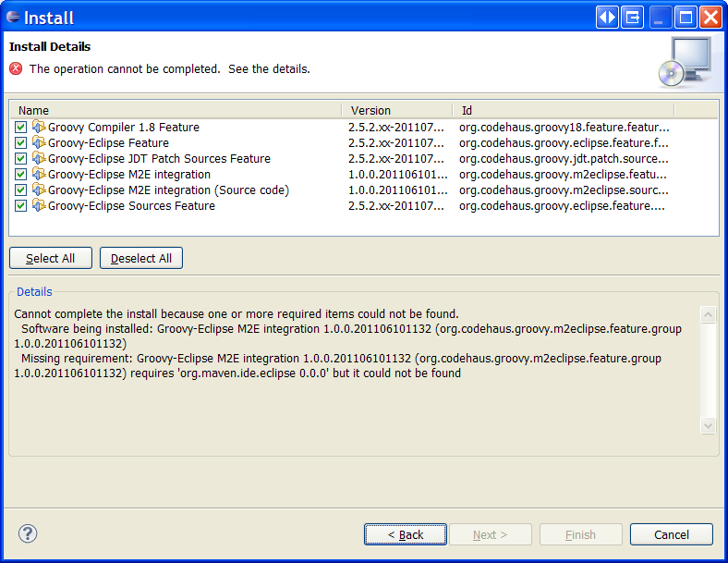Click the Details scrollbar down arrow
The image size is (728, 563).
click(x=709, y=425)
